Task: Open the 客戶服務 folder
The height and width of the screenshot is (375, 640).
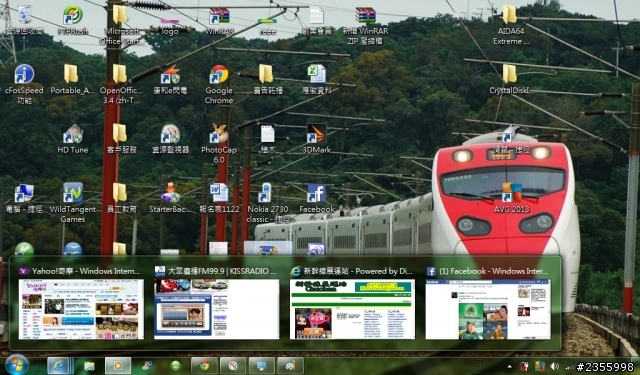Action: click(x=120, y=133)
